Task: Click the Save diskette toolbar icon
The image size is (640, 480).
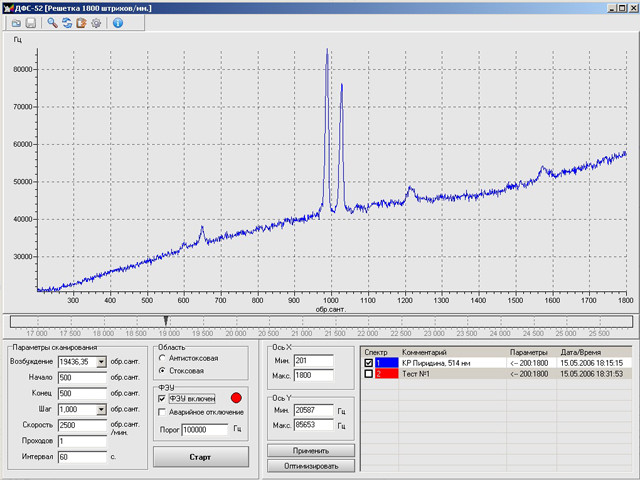Action: point(31,22)
